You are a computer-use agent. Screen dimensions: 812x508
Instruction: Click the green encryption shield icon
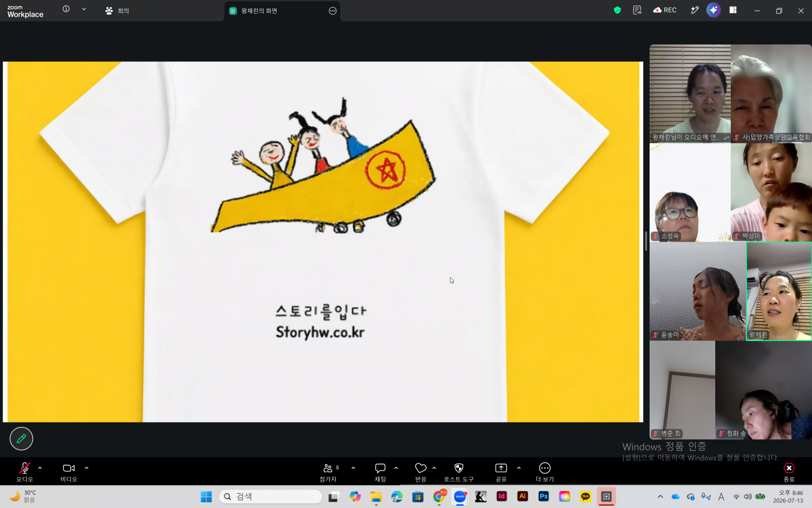pyautogui.click(x=617, y=10)
